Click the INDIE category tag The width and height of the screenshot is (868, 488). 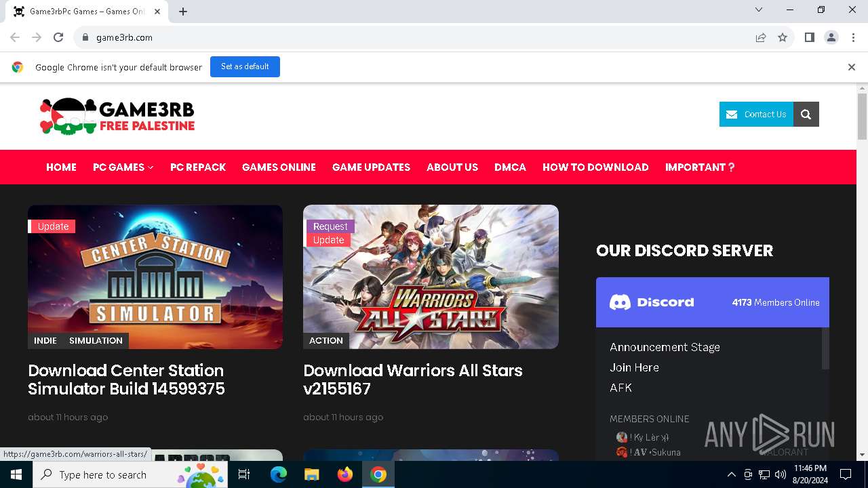tap(45, 340)
